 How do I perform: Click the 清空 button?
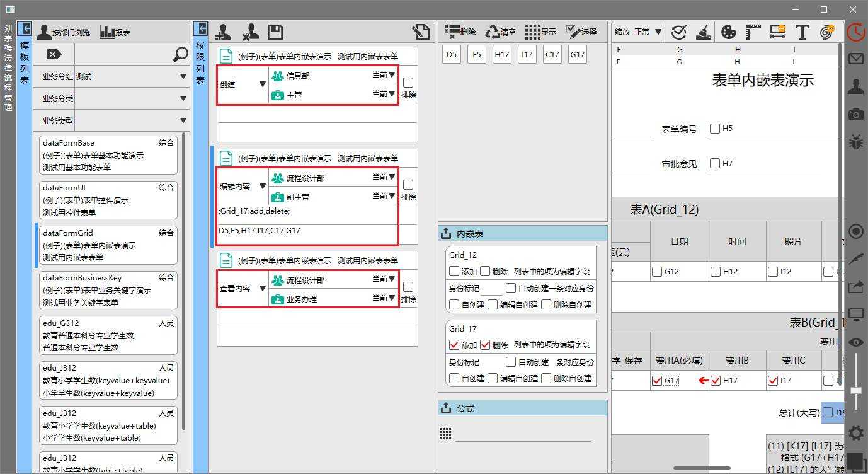500,32
